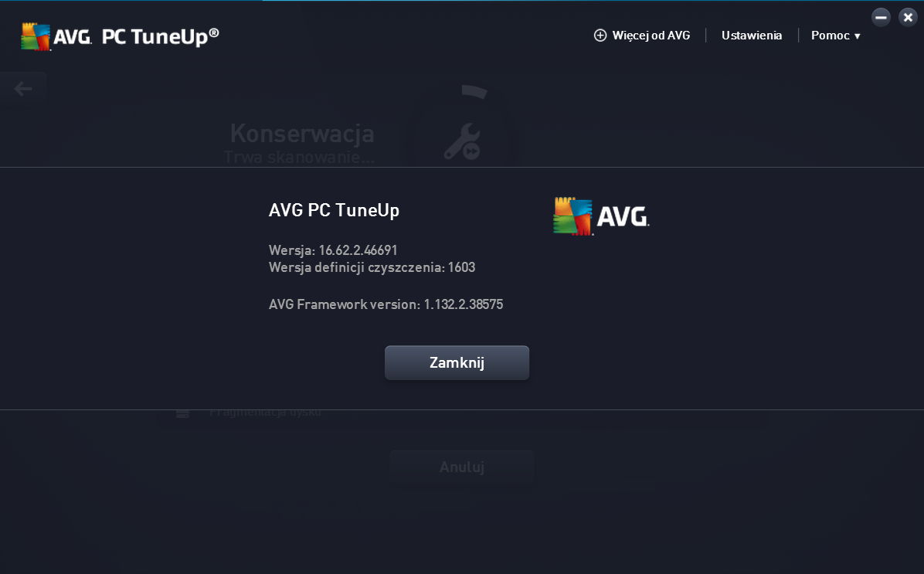Click the AVG Framework version line
This screenshot has width=924, height=574.
(x=386, y=304)
